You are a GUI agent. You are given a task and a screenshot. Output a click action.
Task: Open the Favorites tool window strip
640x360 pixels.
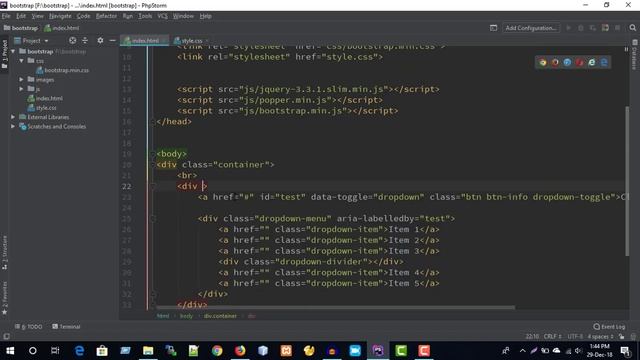coord(4,298)
